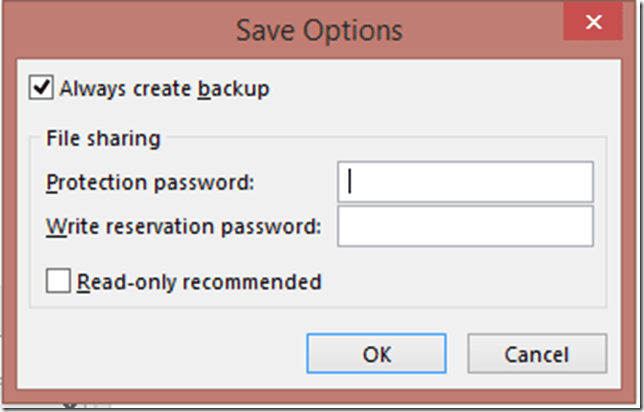This screenshot has height=412, width=644.
Task: Accept save options by clicking OK
Action: [377, 354]
